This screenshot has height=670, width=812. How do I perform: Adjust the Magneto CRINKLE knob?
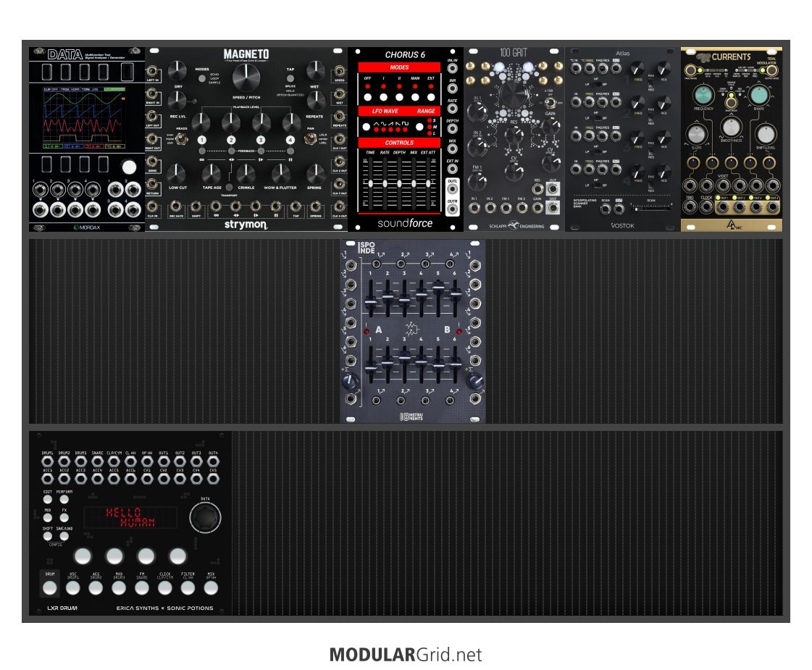pyautogui.click(x=246, y=174)
